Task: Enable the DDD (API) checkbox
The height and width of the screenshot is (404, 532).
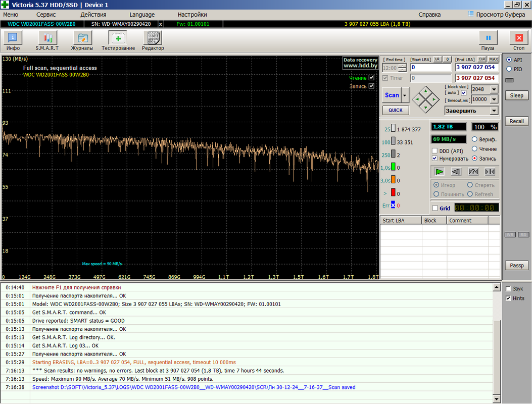Action: (435, 150)
